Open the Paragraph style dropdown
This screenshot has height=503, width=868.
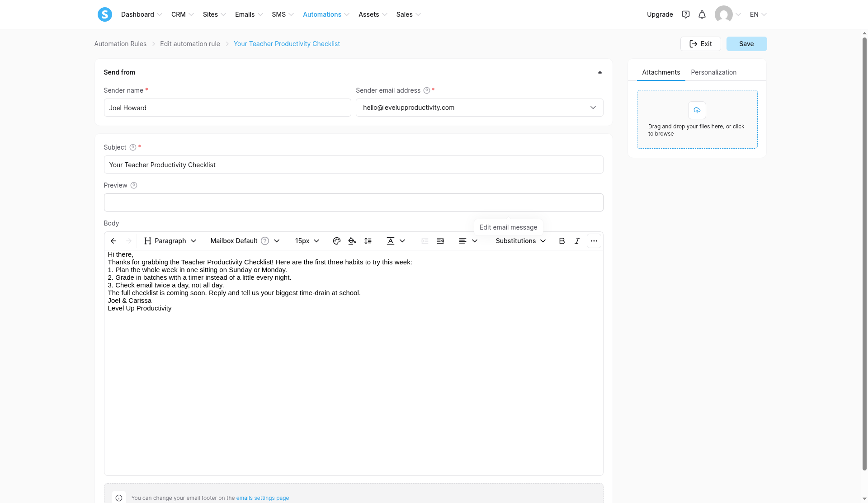170,241
